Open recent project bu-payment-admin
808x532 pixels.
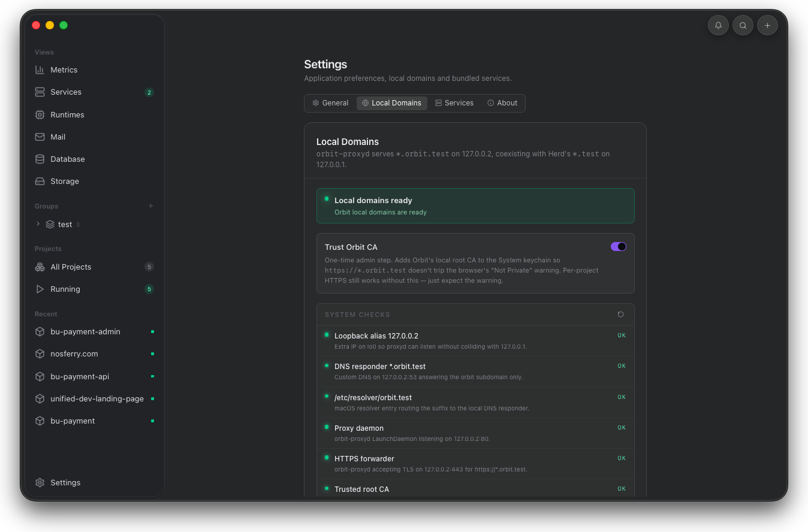pos(94,331)
